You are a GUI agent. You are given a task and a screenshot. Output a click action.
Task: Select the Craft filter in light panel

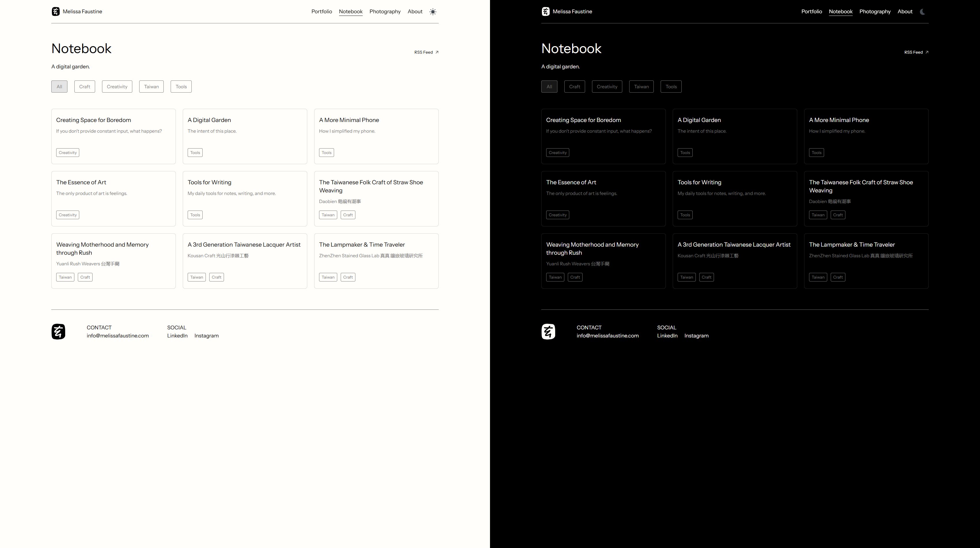coord(84,87)
